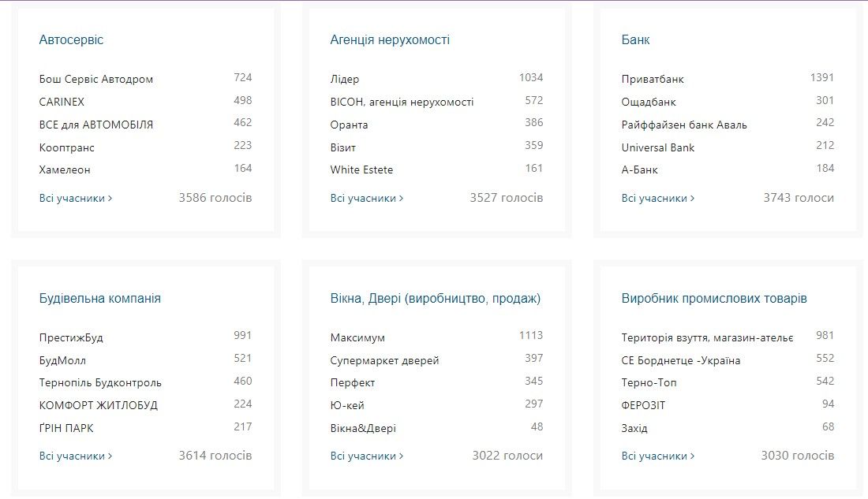Select Супермаркет дверей entry
This screenshot has height=499, width=868.
click(x=384, y=361)
